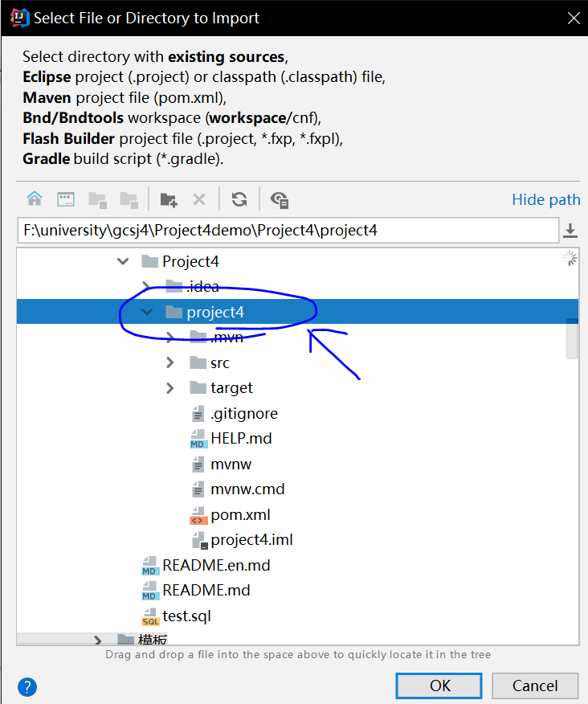
Task: Open the help question mark icon
Action: [x=27, y=686]
